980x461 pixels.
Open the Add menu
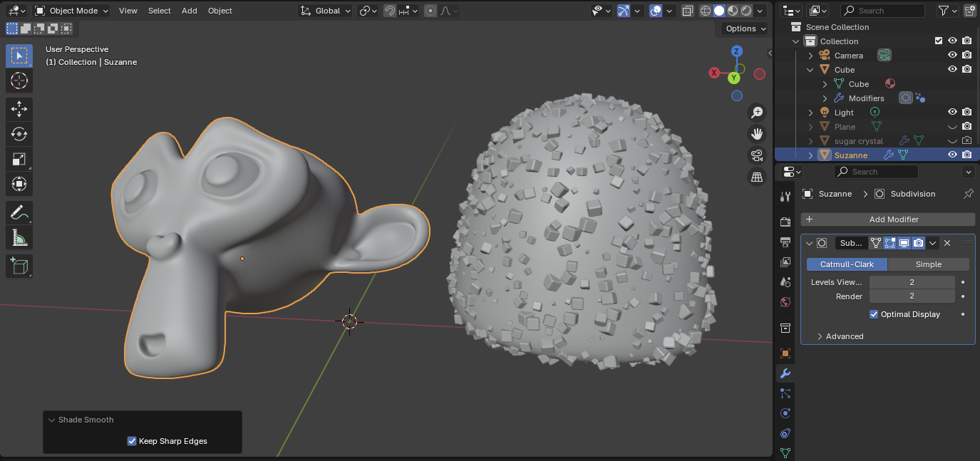(x=189, y=11)
